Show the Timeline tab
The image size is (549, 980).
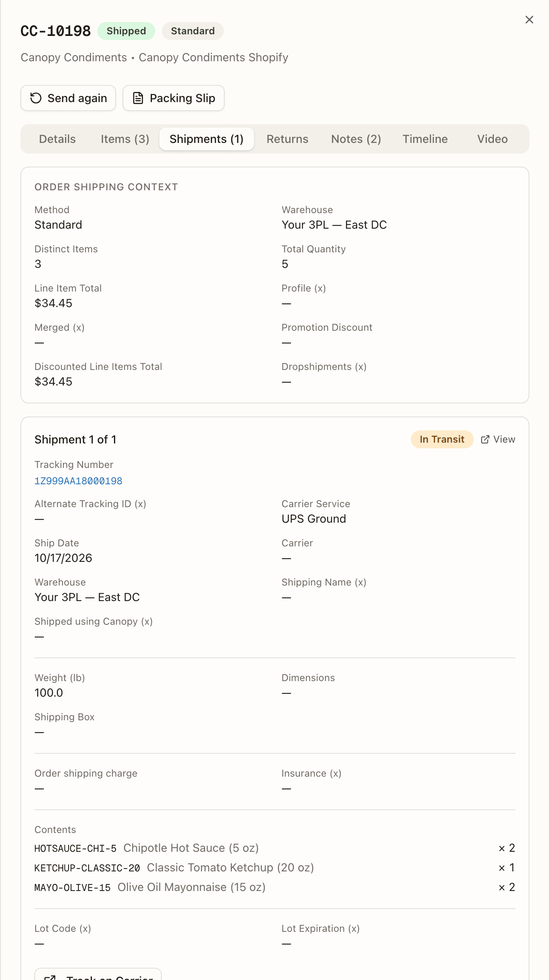click(x=425, y=139)
